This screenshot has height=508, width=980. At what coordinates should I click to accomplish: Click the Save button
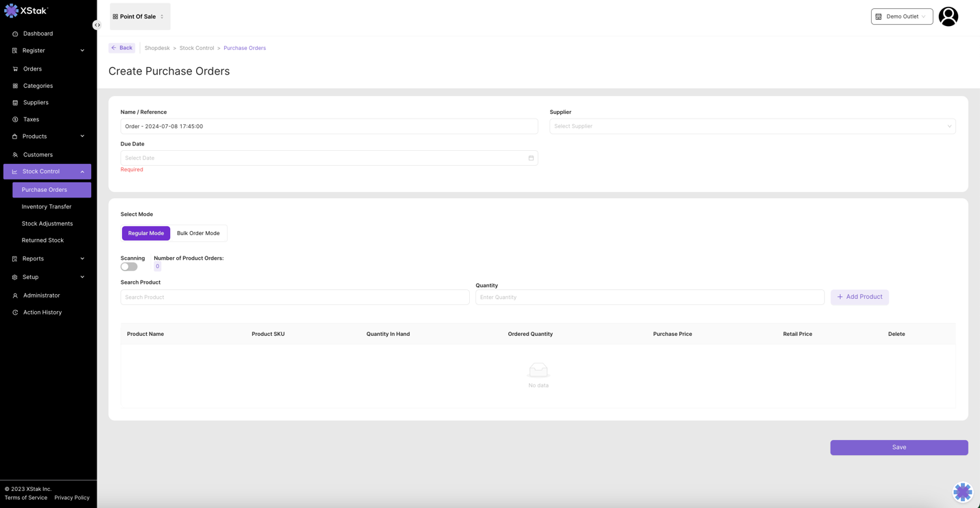pyautogui.click(x=898, y=447)
